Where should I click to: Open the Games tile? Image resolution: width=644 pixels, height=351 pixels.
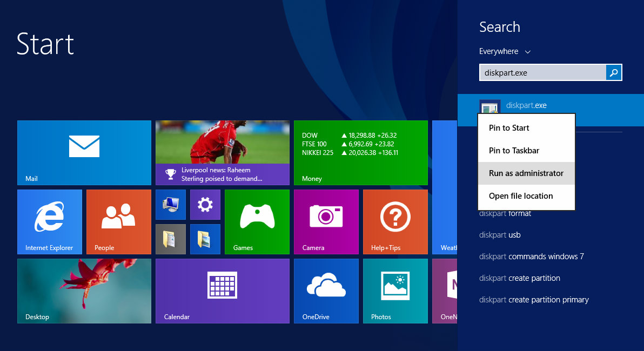[257, 222]
